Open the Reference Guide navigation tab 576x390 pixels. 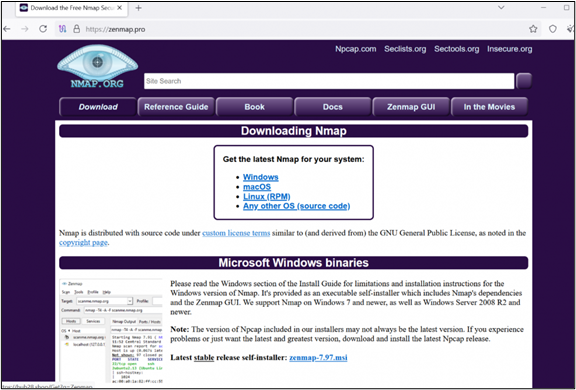(176, 107)
